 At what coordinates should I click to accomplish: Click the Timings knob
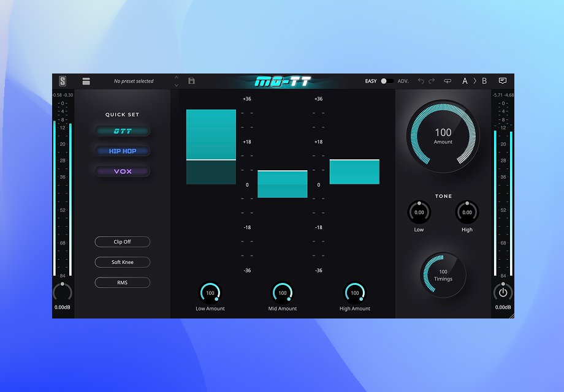pos(443,275)
